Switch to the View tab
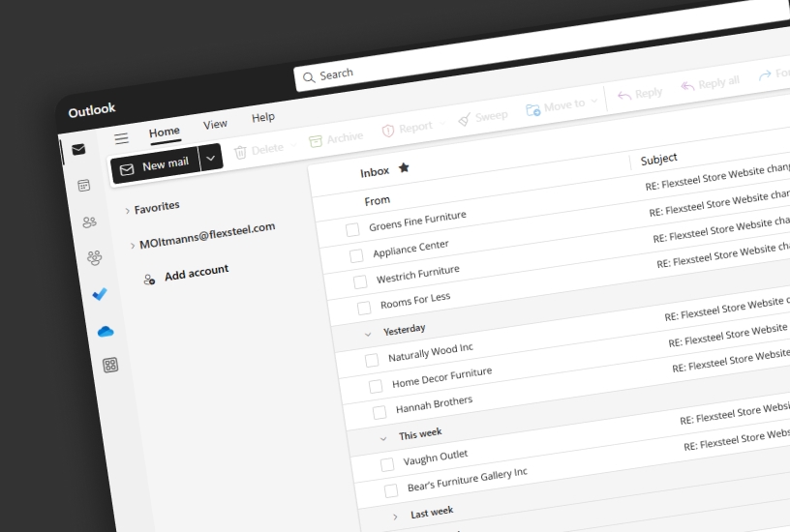This screenshot has height=532, width=790. coord(215,125)
